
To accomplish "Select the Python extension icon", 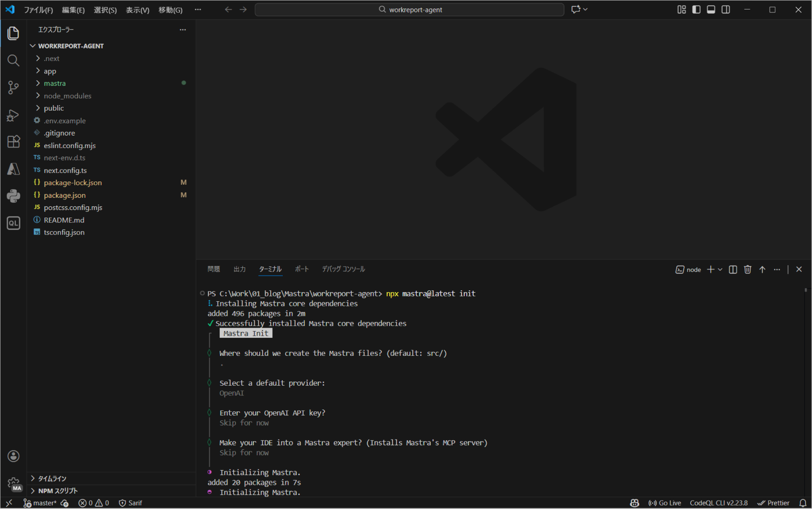I will (14, 195).
